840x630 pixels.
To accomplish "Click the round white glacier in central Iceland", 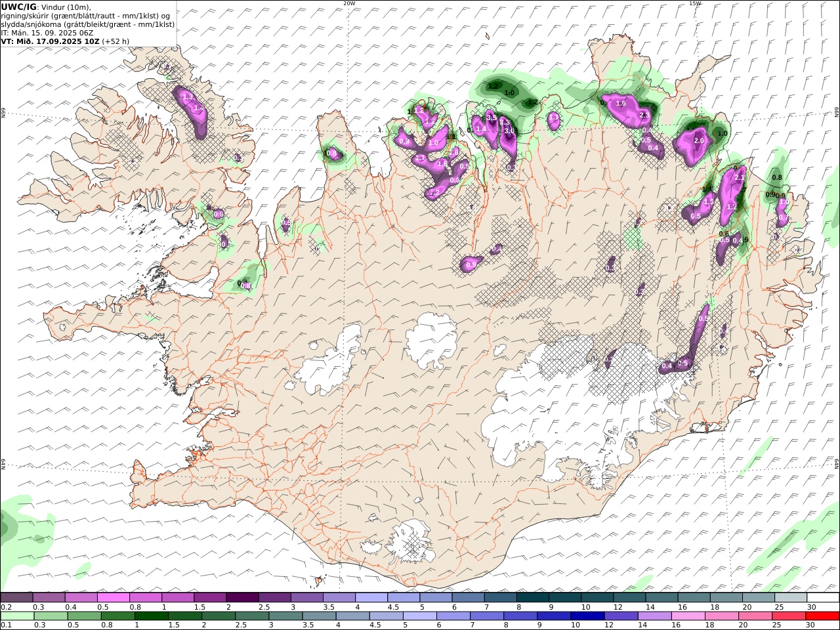I will 432,340.
